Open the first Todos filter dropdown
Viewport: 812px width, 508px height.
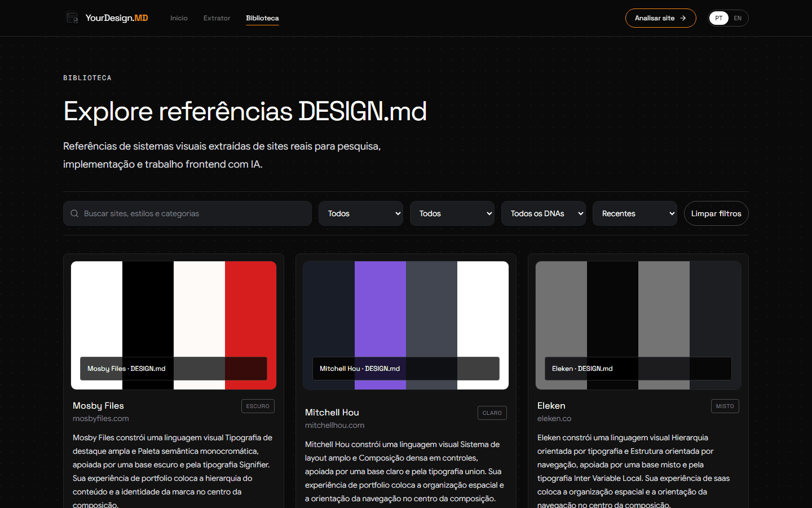point(361,213)
